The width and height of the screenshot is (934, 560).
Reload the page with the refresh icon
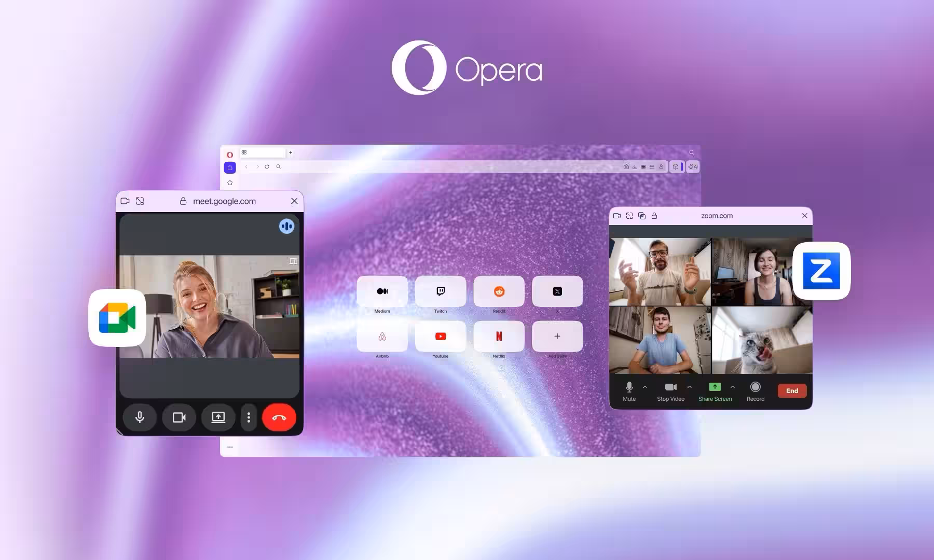[267, 167]
